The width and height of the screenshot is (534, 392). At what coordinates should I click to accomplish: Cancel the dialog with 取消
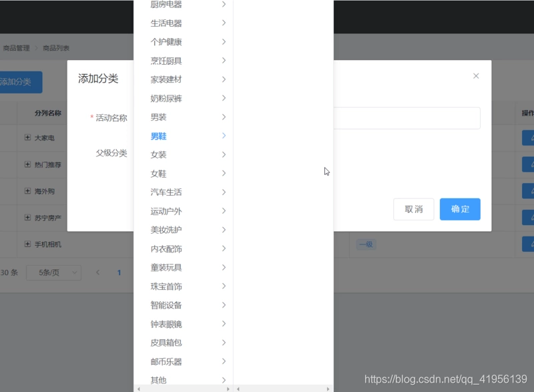coord(413,209)
